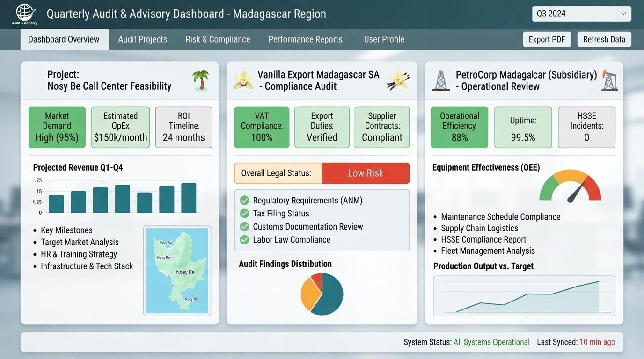
Task: Expand the quarter selector chevron arrow
Action: [x=623, y=14]
